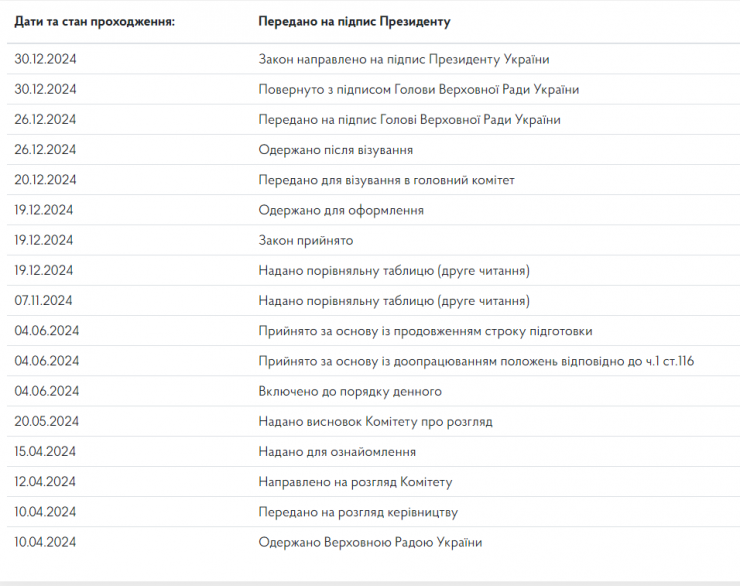Screen dimensions: 740x586
Task: Click "Закон направлено на підпис Президенту України" entry
Action: pos(404,59)
